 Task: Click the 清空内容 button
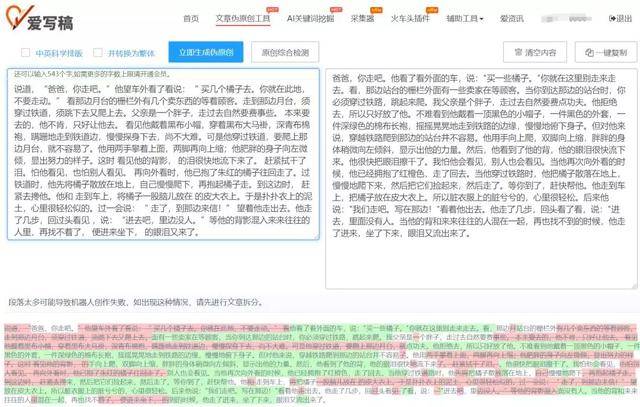point(535,52)
